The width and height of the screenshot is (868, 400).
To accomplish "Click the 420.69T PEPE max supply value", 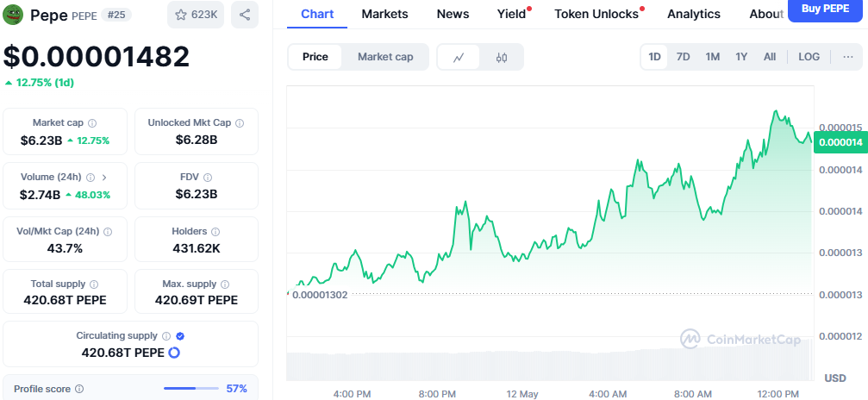I will coord(197,300).
